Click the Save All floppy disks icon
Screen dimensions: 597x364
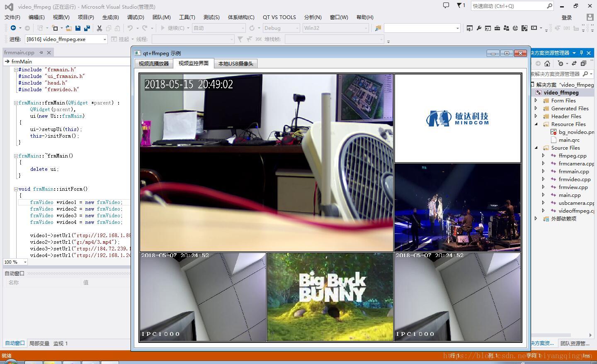point(87,28)
